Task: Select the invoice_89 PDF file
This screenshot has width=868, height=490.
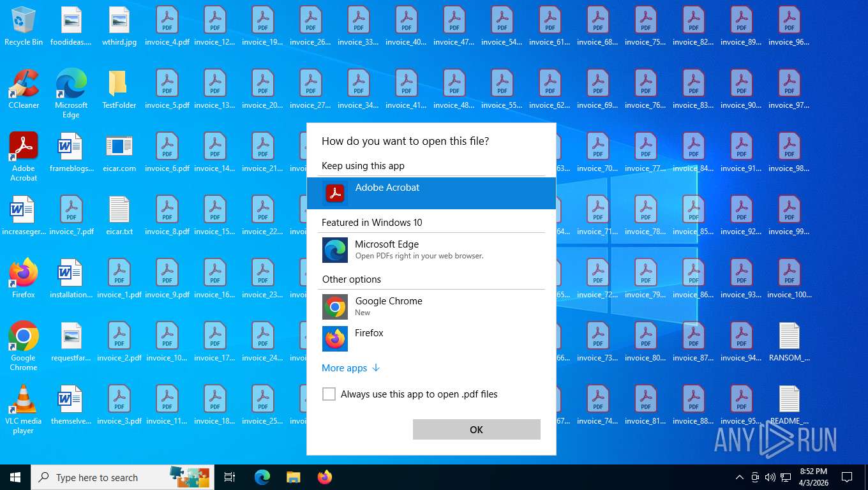Action: (x=742, y=26)
